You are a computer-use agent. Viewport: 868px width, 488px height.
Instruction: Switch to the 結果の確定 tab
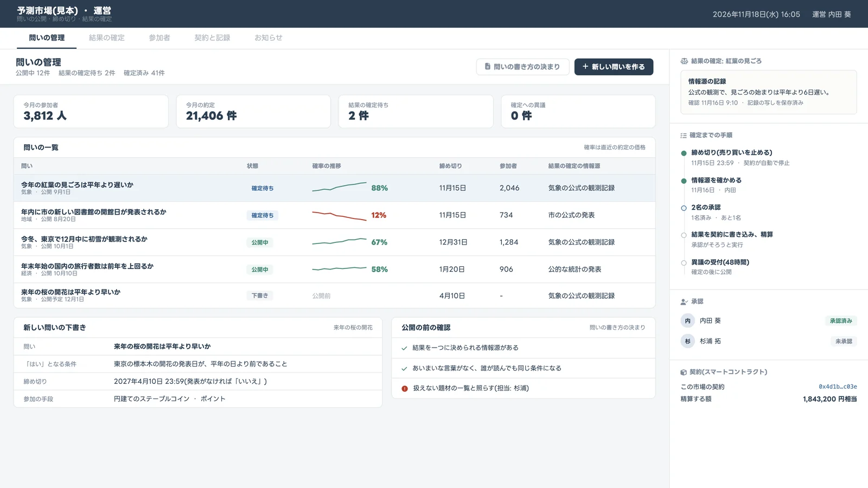[x=107, y=38]
